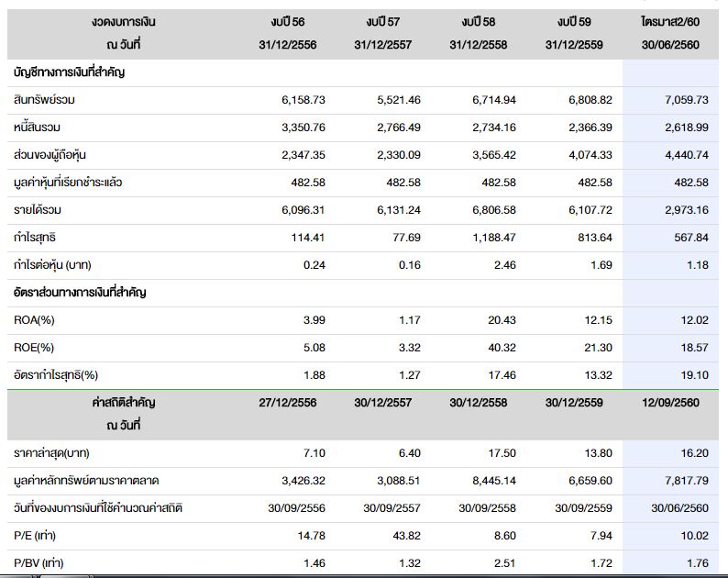The width and height of the screenshot is (728, 578).
Task: Click the row label สินทรัพย์รวม
Action: [44, 100]
